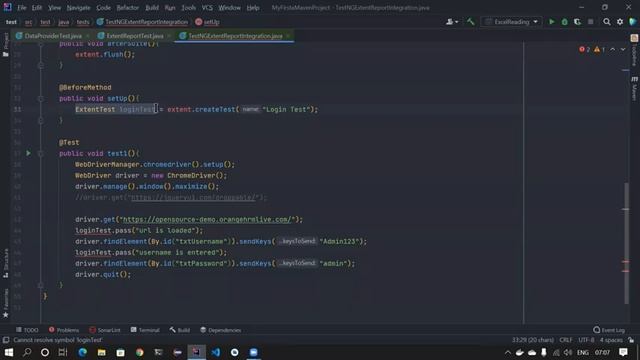Viewport: 640px width, 360px height.
Task: Run with coverage from the toolbar
Action: 577,22
